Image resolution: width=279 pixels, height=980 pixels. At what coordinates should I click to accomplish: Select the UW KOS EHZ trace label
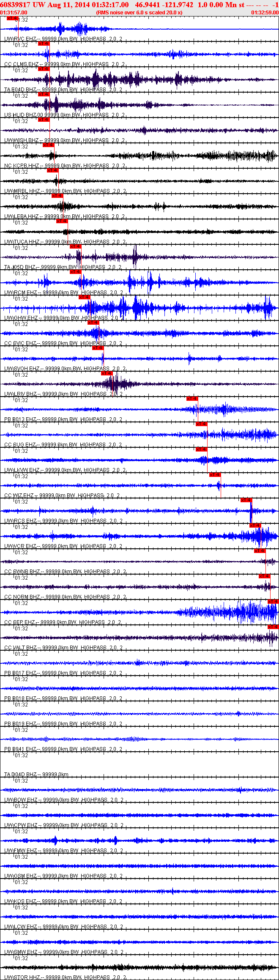coord(63,901)
